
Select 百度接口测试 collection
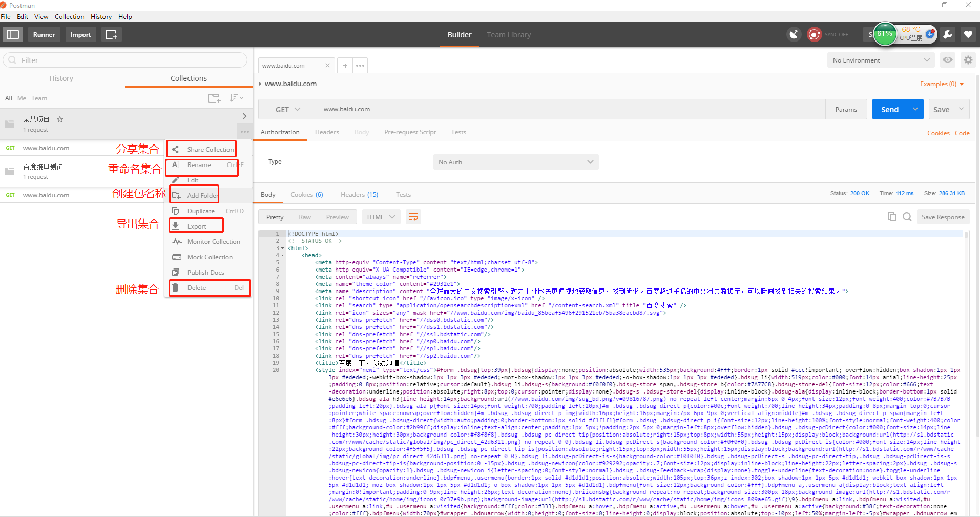(x=82, y=171)
